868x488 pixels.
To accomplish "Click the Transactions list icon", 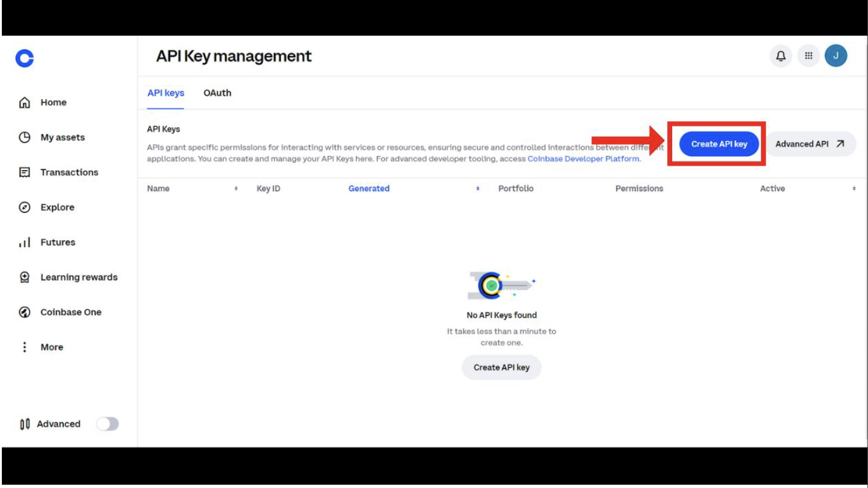I will click(x=25, y=173).
